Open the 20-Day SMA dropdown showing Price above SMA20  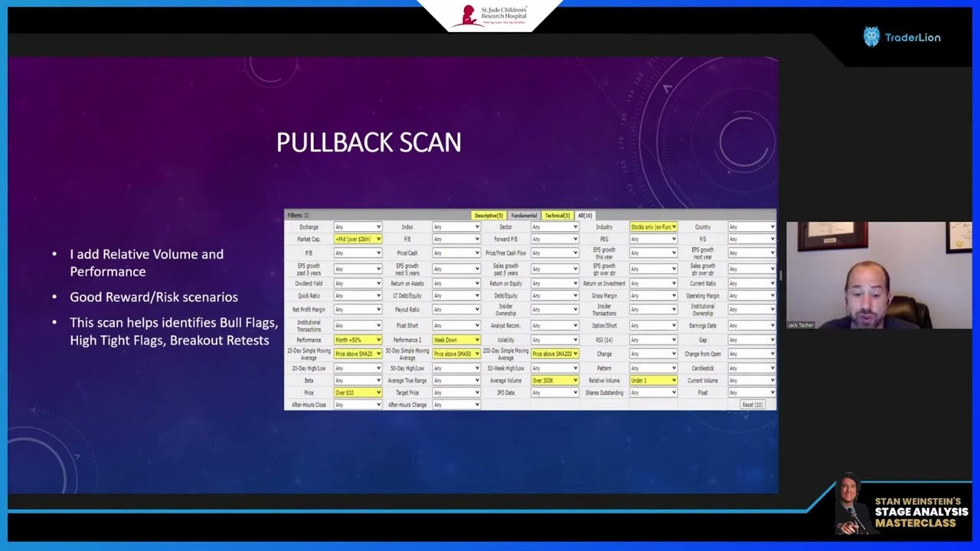(358, 354)
